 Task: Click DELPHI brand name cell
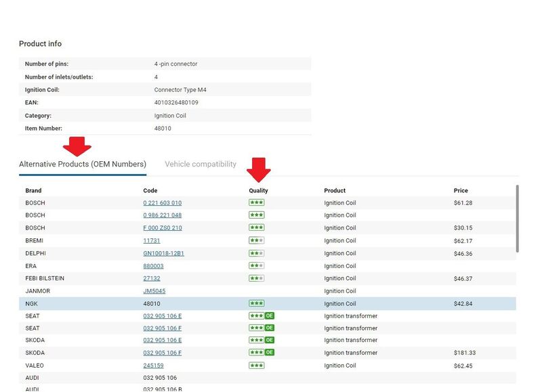coord(35,253)
